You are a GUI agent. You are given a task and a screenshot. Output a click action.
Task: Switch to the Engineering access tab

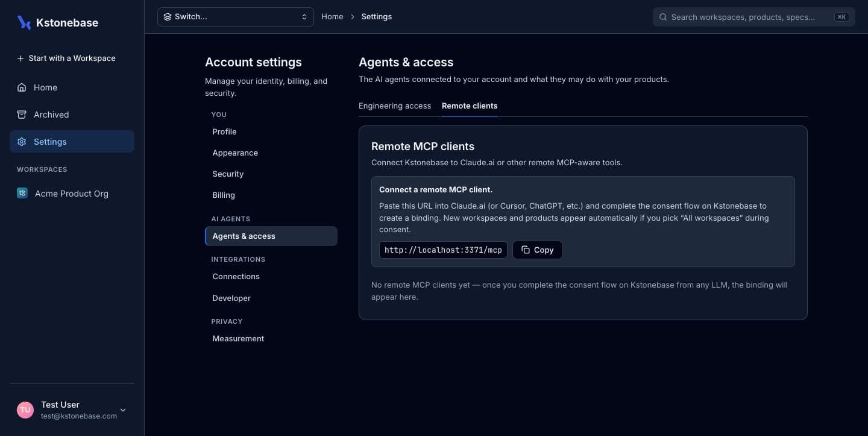[x=395, y=106]
